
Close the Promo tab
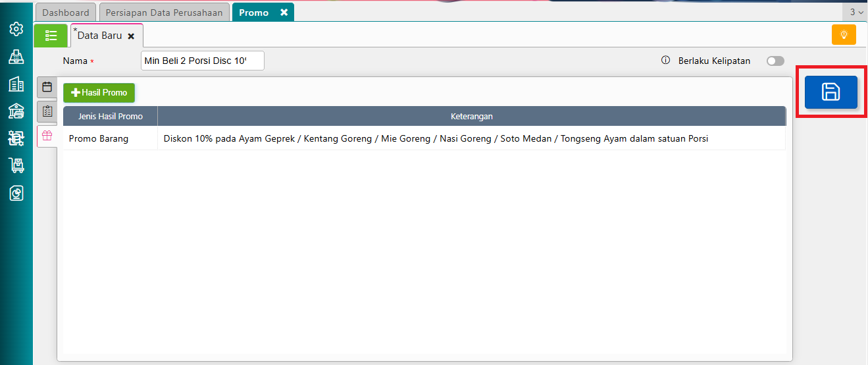click(x=284, y=13)
